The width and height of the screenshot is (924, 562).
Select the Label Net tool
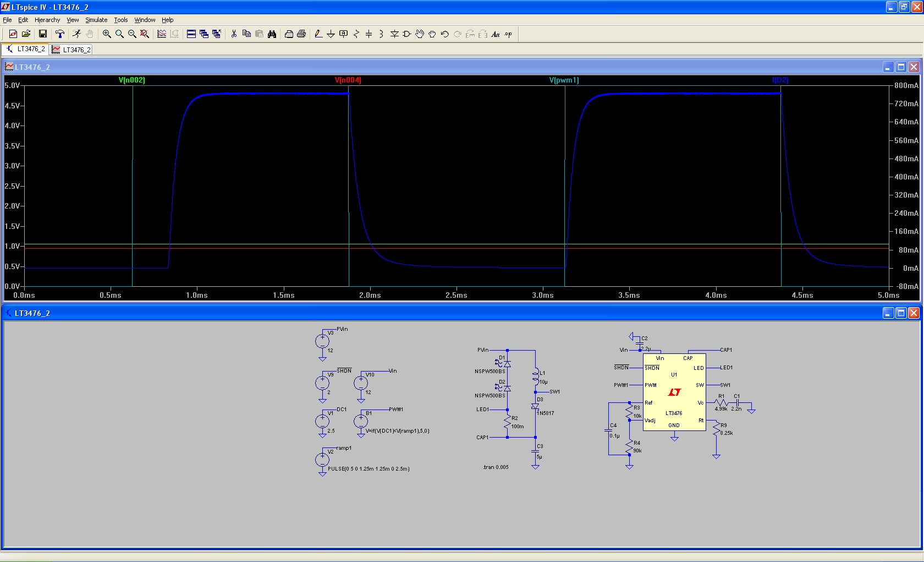(x=343, y=34)
